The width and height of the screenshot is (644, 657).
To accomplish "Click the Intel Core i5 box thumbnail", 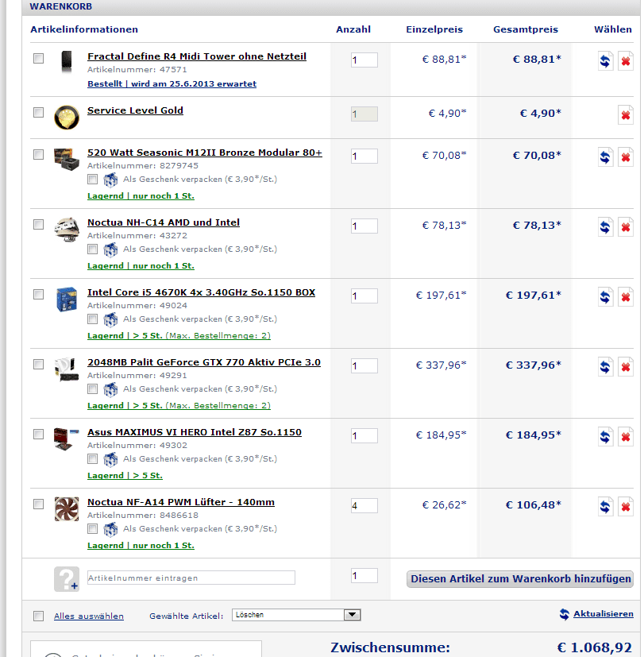I will (x=67, y=300).
